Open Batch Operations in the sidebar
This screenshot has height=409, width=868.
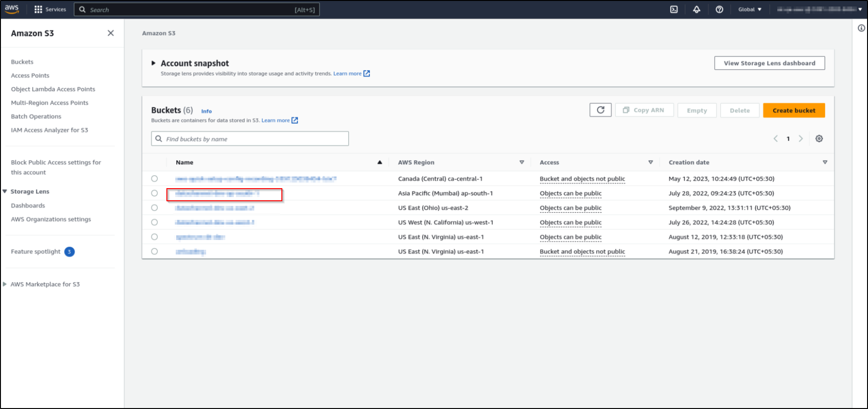[x=36, y=117]
